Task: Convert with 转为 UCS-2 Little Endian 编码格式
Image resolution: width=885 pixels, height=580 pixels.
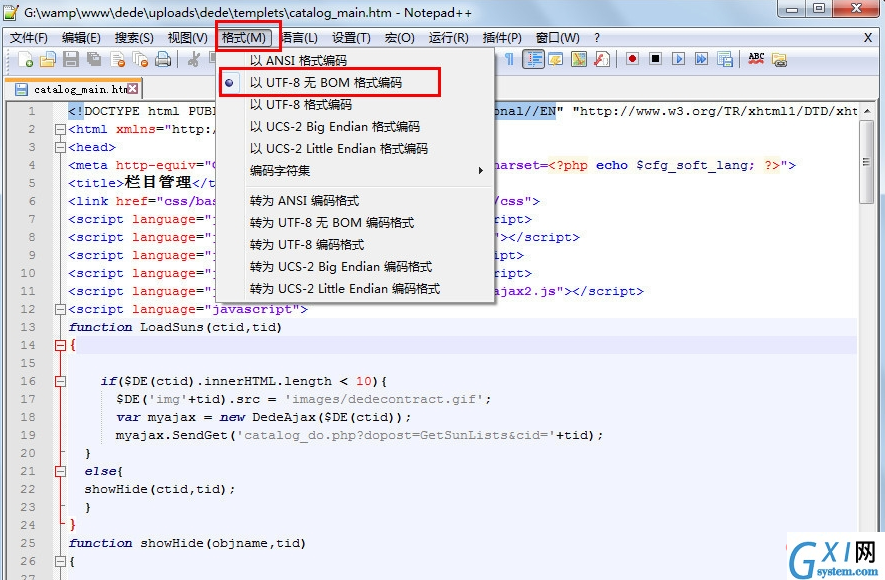Action: [354, 288]
